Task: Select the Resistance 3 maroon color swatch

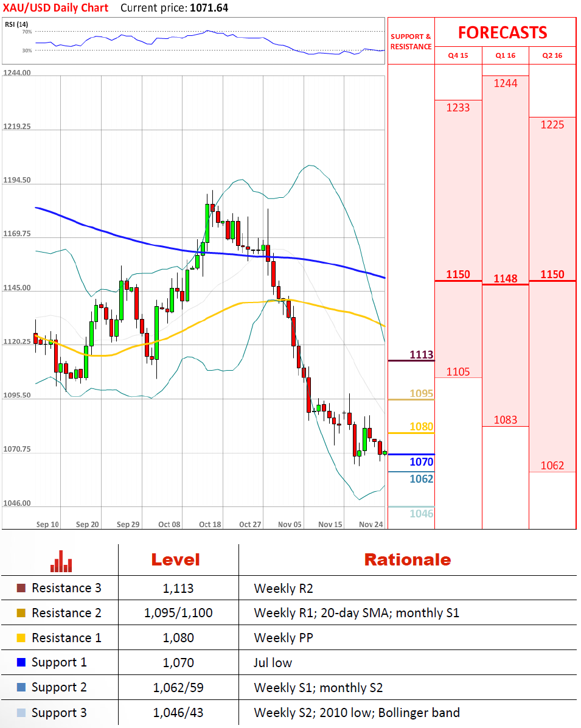Action: coord(21,588)
